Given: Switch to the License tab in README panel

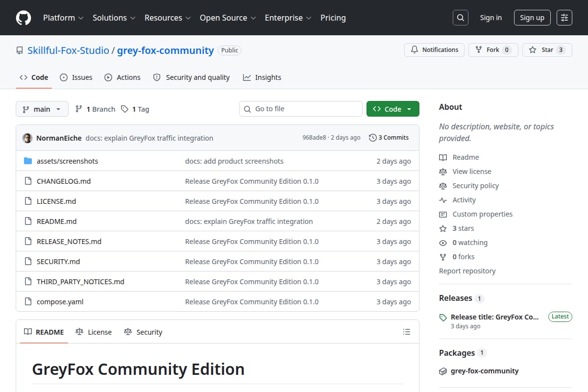Looking at the screenshot, I should pos(94,332).
